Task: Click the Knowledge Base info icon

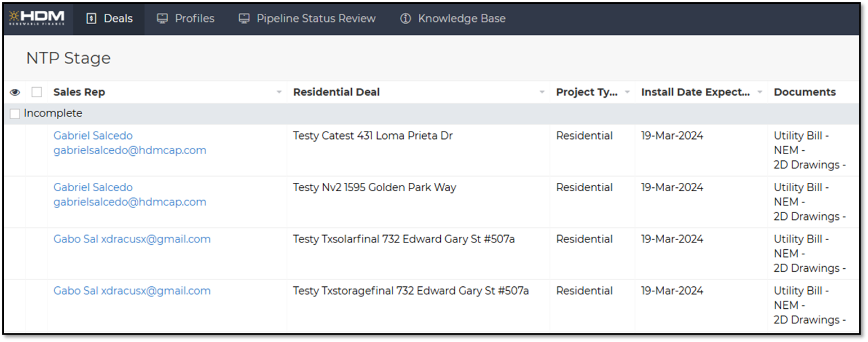Action: click(x=405, y=19)
